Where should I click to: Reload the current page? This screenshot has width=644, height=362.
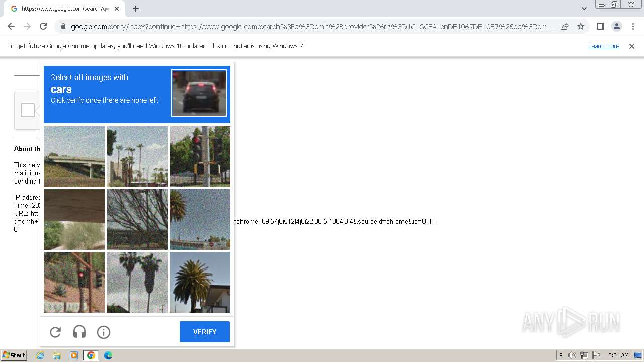[x=43, y=26]
